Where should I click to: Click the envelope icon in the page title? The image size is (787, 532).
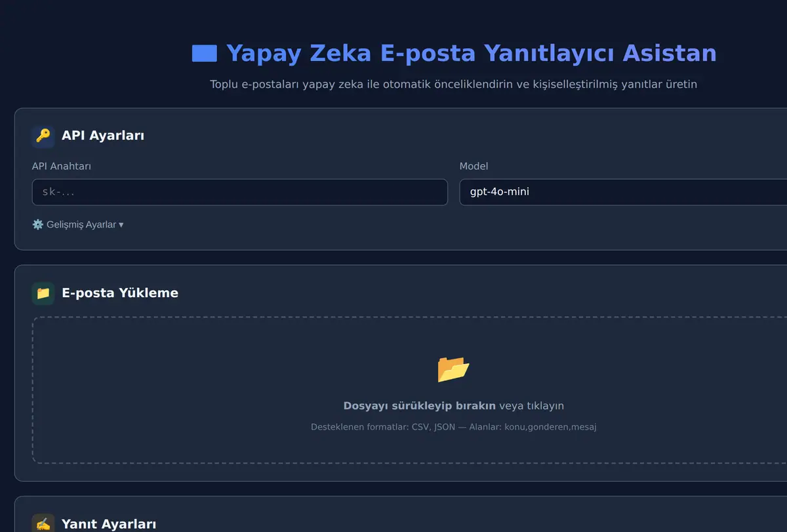(205, 53)
